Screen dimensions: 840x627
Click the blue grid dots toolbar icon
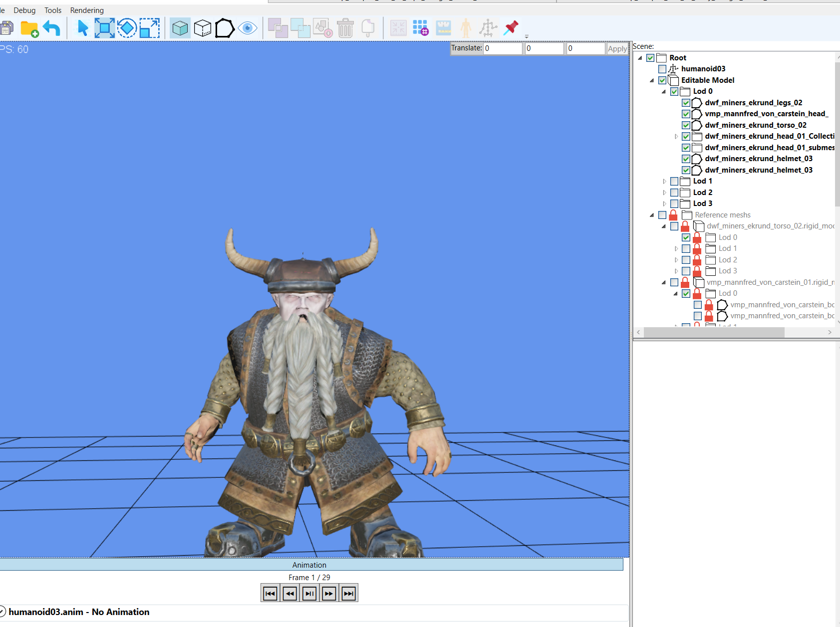pos(420,28)
